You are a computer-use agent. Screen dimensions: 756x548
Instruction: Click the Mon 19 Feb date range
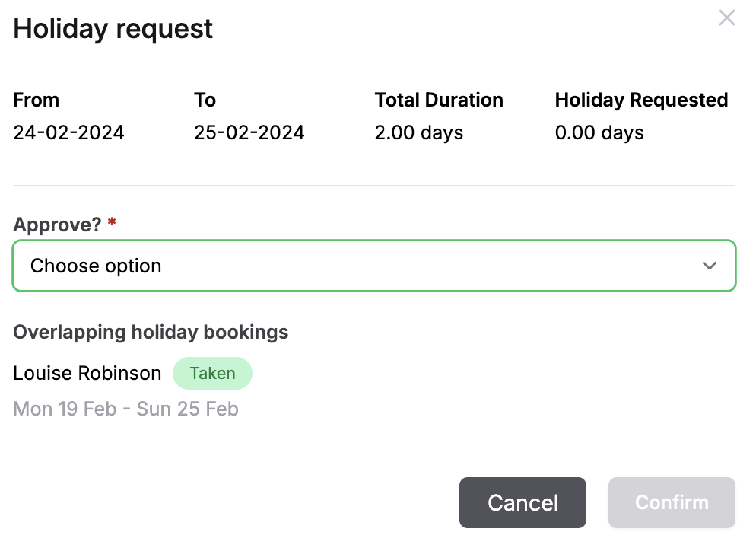(125, 409)
